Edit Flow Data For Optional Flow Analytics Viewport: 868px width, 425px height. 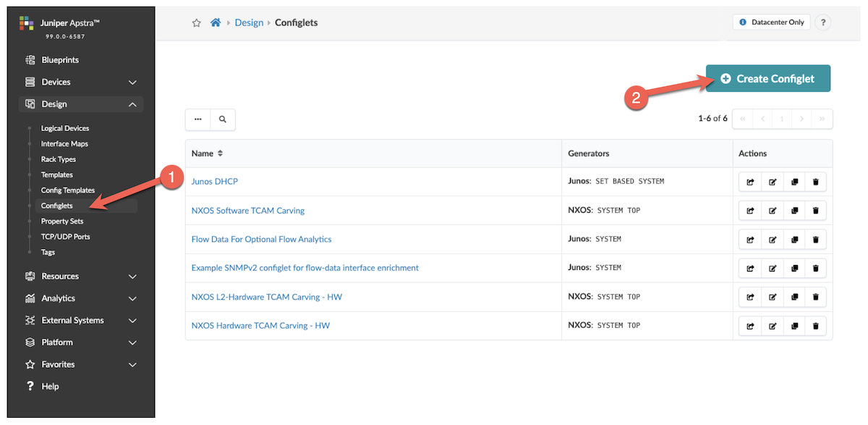pos(772,240)
